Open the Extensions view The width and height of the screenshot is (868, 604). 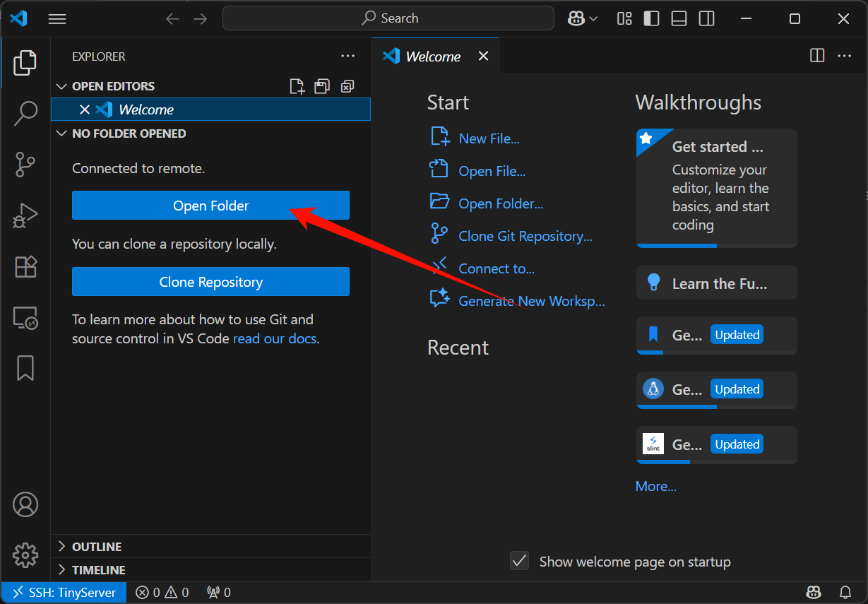(25, 266)
